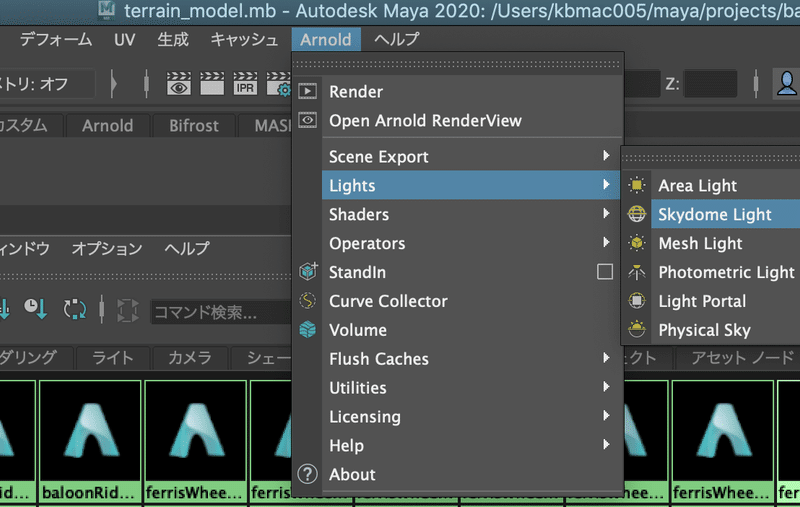Click the Open Arnold RenderView eye icon

pyautogui.click(x=307, y=120)
